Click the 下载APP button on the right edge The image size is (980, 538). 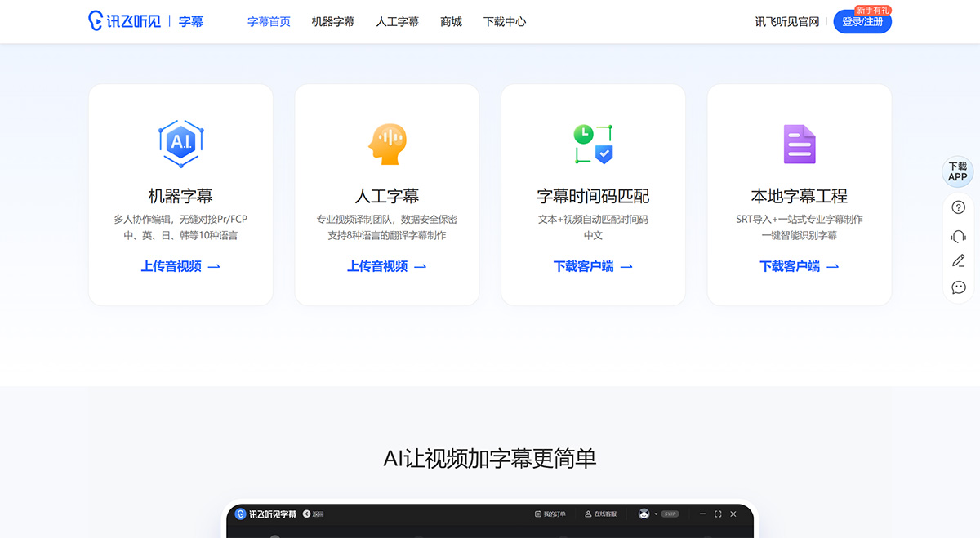[x=957, y=171]
